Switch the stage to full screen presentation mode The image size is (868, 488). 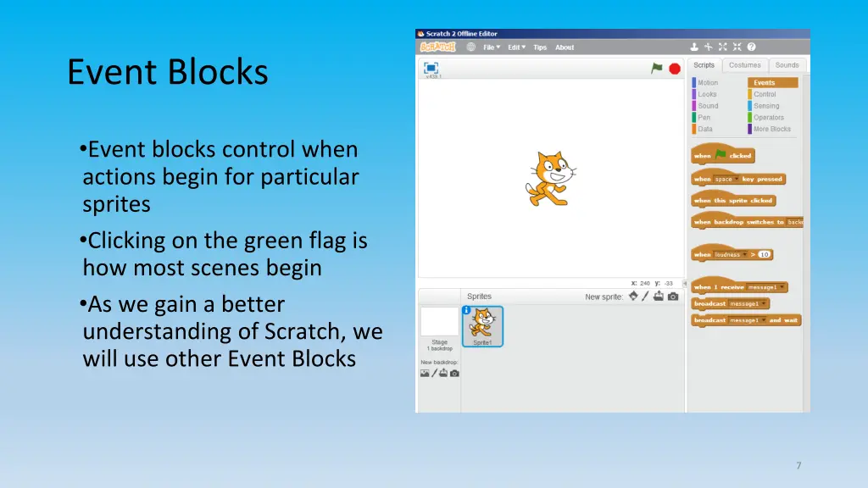point(431,68)
